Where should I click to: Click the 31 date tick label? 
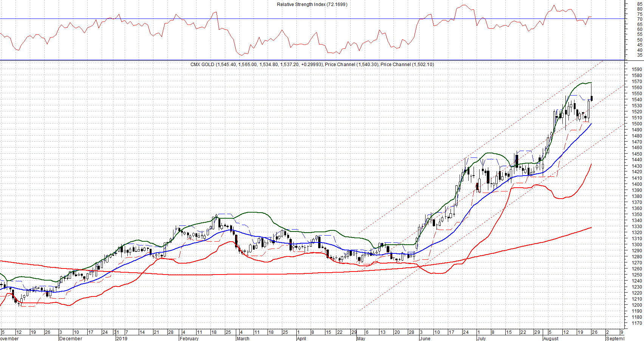116,332
